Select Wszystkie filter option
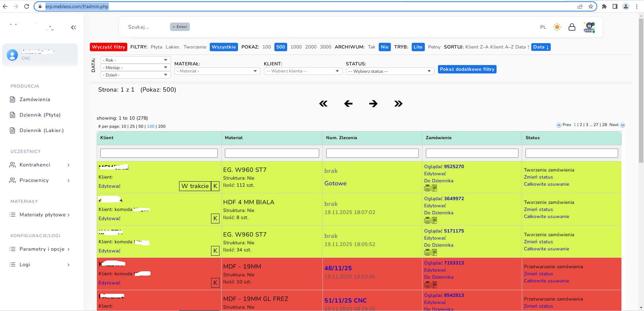Image resolution: width=644 pixels, height=311 pixels. point(224,47)
